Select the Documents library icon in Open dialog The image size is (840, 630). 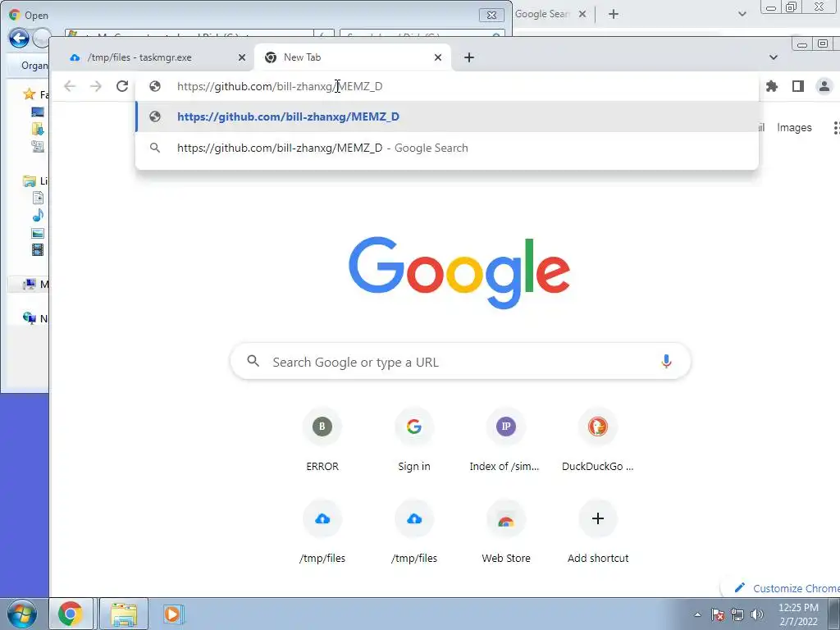click(38, 199)
